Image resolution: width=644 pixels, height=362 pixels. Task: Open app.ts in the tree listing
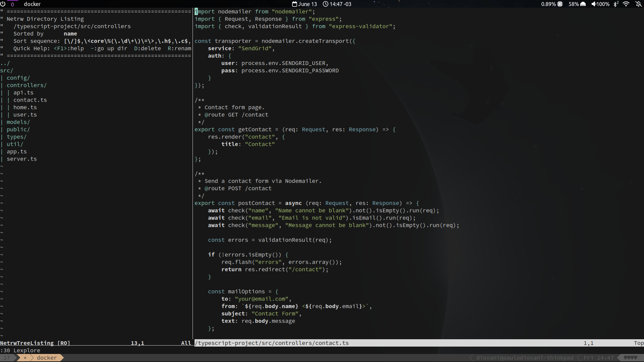pos(17,152)
